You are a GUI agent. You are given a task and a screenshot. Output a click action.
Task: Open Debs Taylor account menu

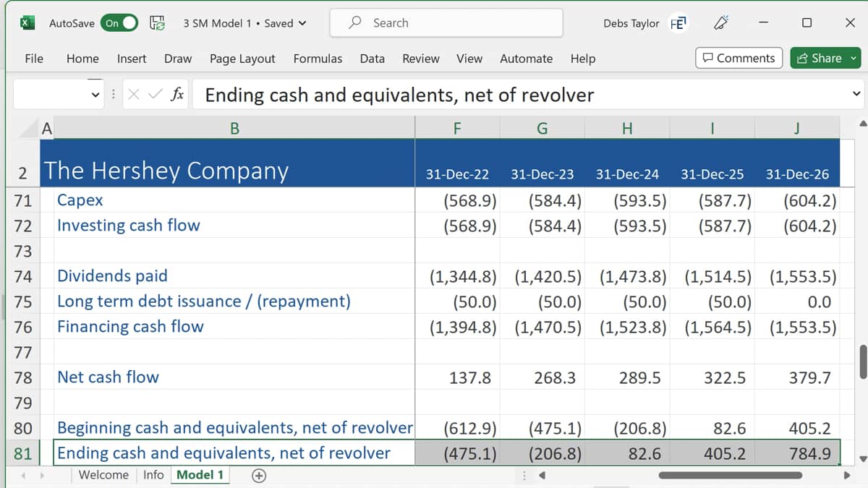644,23
